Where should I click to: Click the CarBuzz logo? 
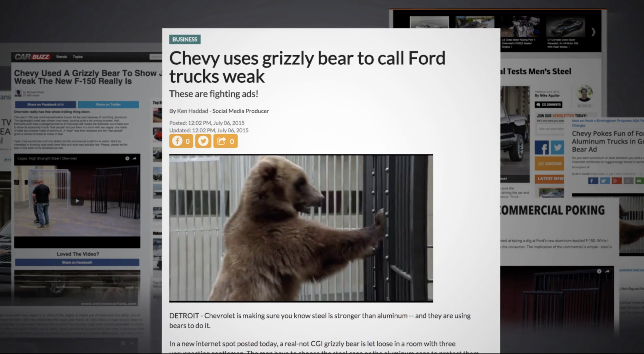[x=32, y=57]
